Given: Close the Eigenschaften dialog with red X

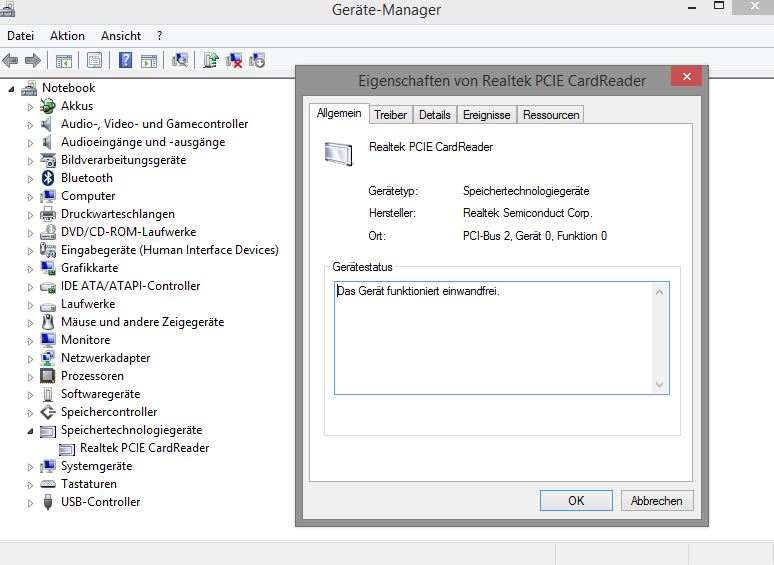Looking at the screenshot, I should tap(686, 76).
